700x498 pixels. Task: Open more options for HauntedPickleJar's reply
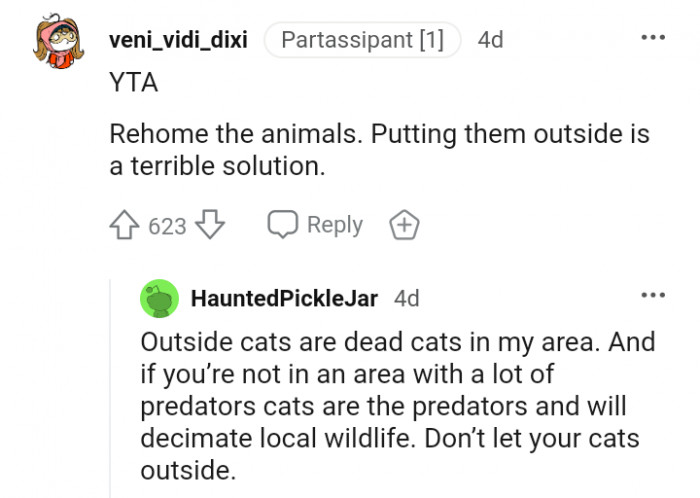tap(652, 295)
